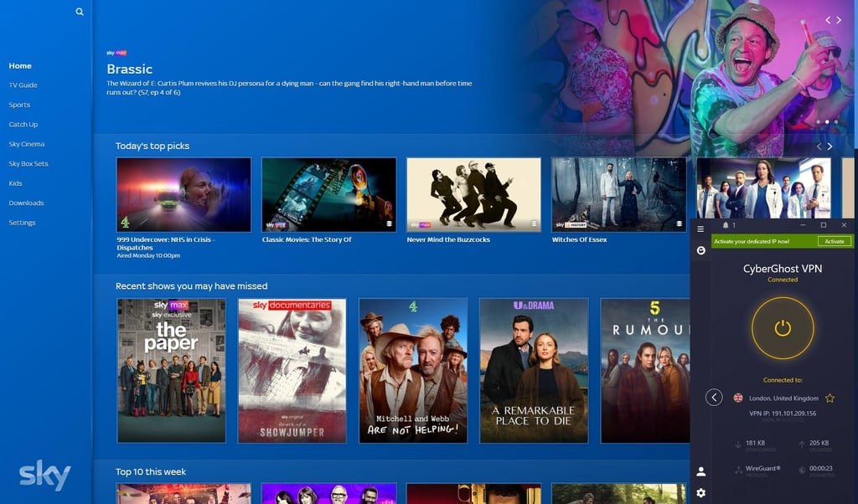
Task: Click the WireGuard protocol label
Action: click(762, 468)
